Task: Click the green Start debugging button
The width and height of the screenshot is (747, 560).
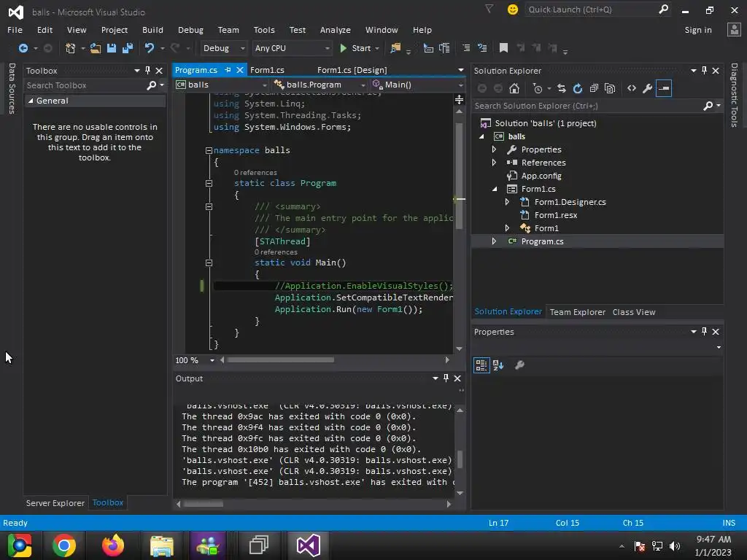Action: click(355, 48)
